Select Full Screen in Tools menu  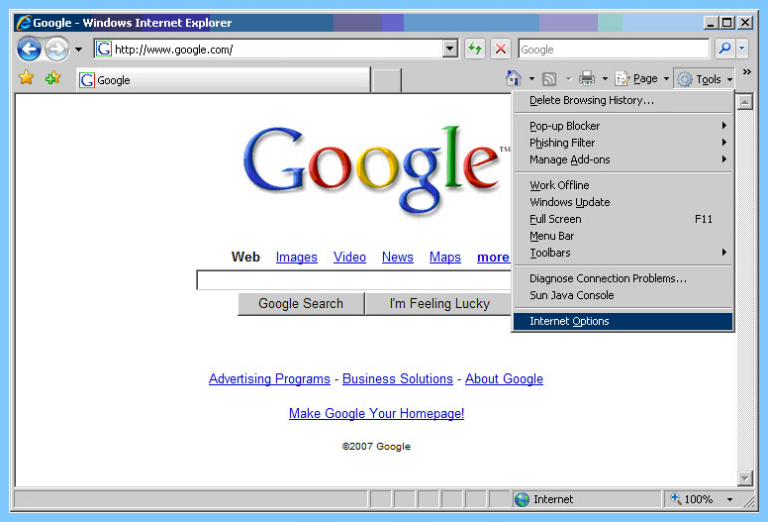click(555, 219)
